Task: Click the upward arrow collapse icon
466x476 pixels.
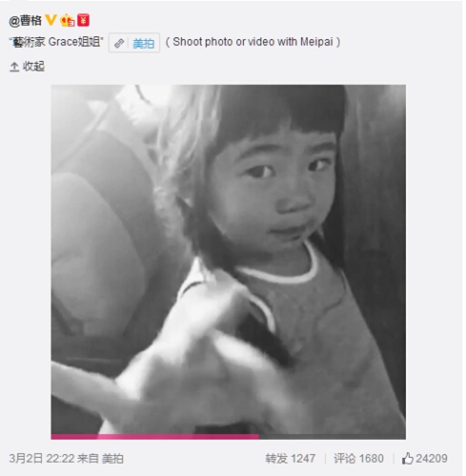Action: [x=14, y=67]
